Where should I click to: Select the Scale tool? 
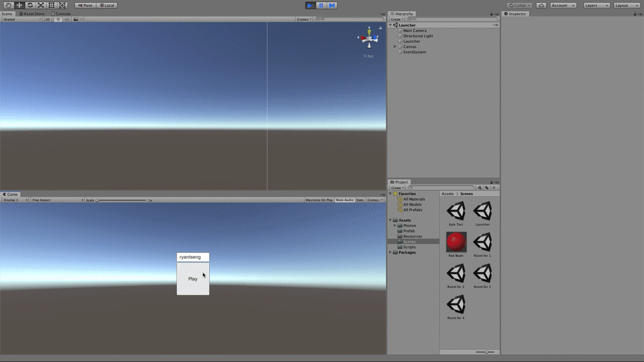[x=41, y=5]
